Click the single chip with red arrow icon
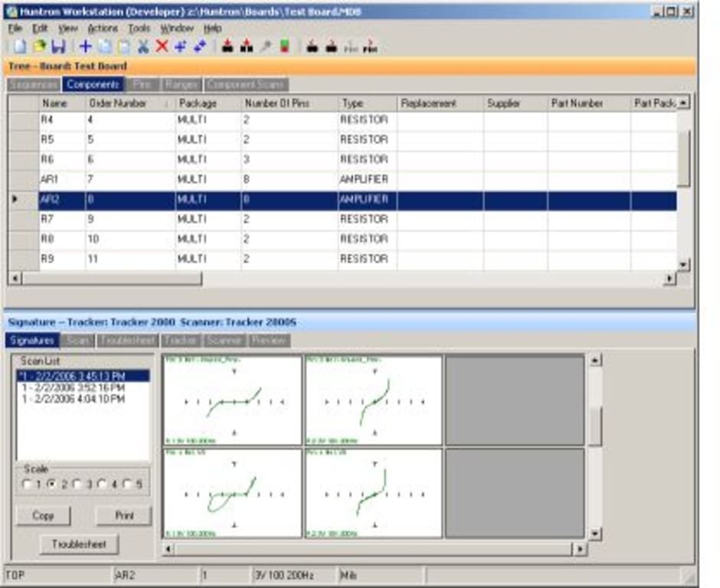Screen dimensions: 720x588 (227, 47)
